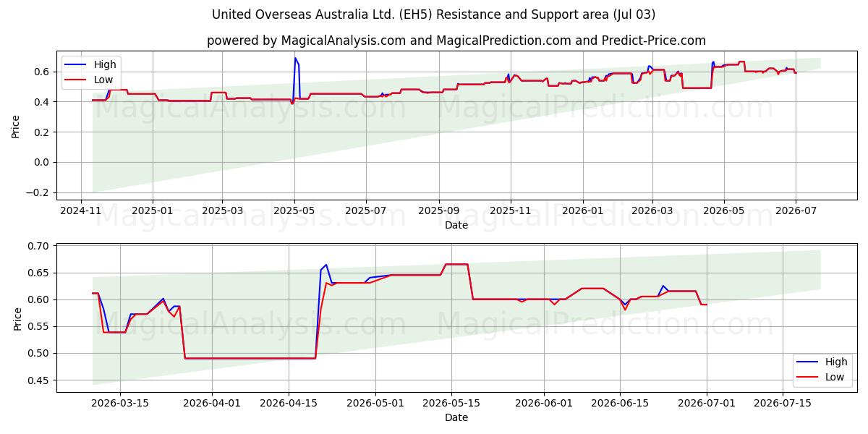
Task: Click the '2026-04-15' tick label
Action: (289, 404)
